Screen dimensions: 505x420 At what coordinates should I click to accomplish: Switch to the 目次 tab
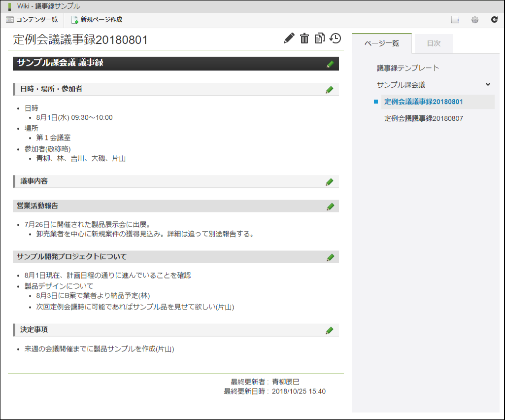tap(434, 43)
